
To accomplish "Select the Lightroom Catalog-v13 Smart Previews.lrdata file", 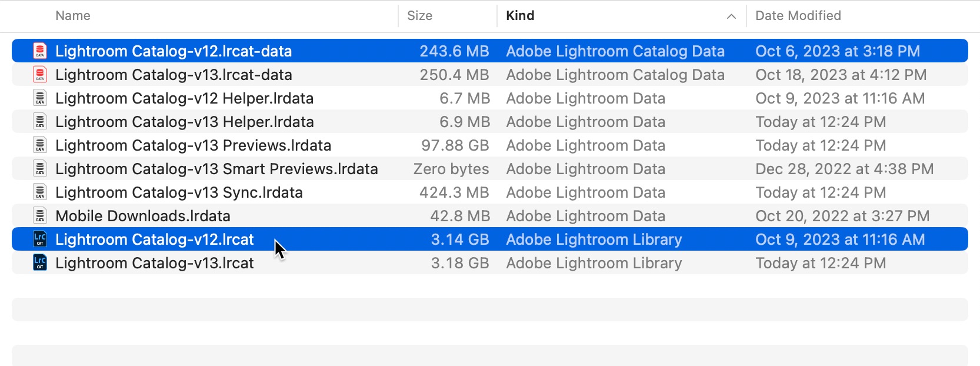I will 216,169.
